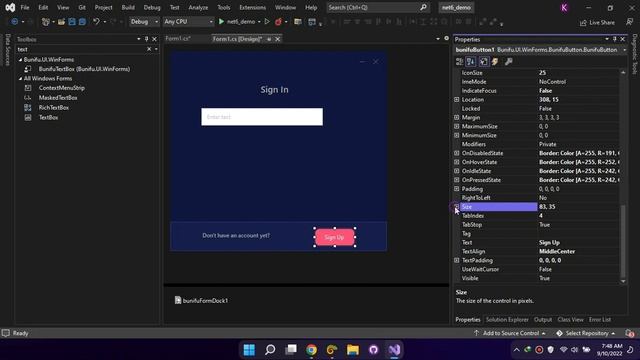Click the Visual Studio taskbar icon

394,350
